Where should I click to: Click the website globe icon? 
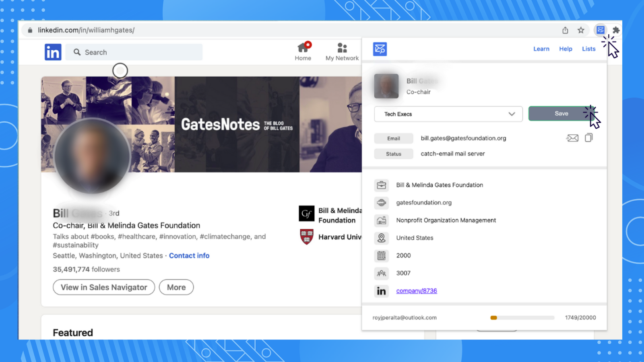tap(381, 203)
